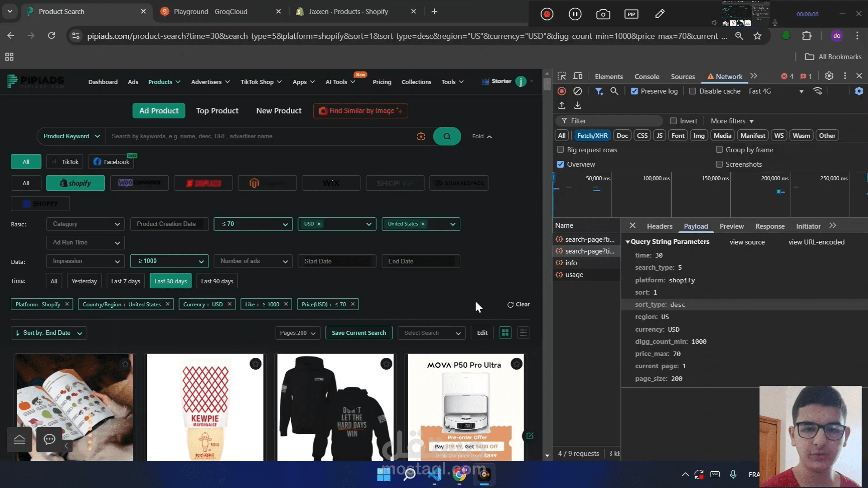
Task: Pause the screen recording
Action: [575, 14]
